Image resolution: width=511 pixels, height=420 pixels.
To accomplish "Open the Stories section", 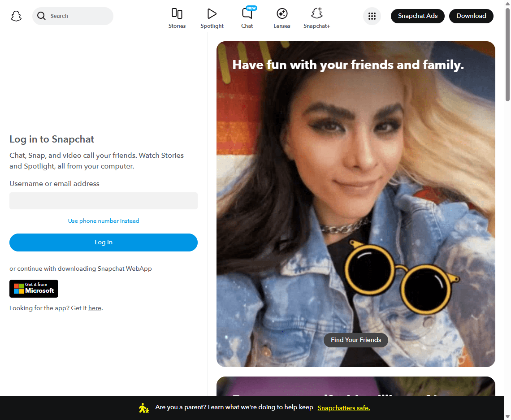I will pos(177,18).
